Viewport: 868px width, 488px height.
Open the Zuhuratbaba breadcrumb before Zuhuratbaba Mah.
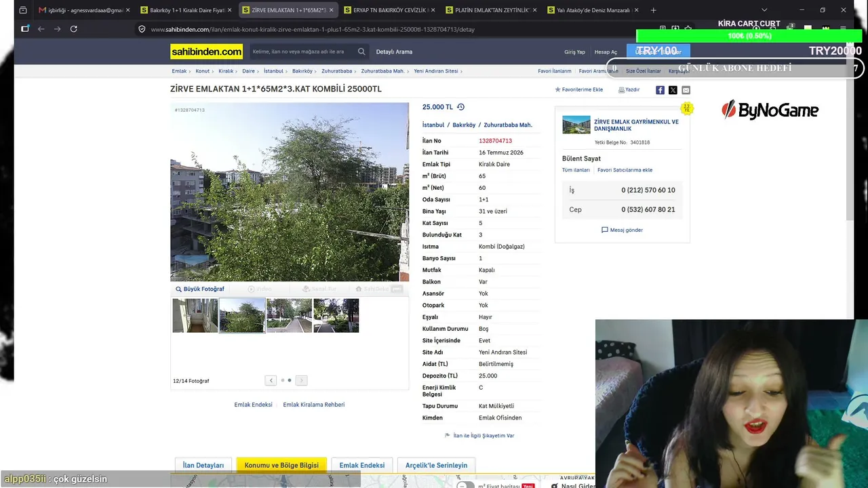pos(337,71)
